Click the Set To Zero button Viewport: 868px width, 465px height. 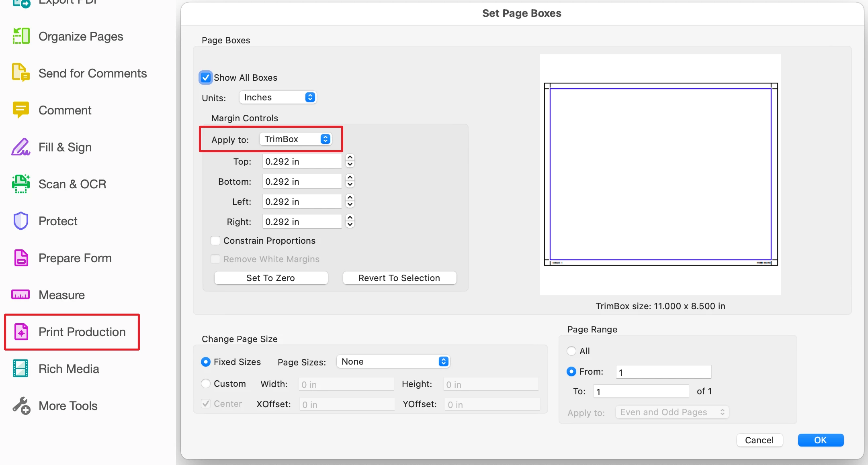point(271,278)
